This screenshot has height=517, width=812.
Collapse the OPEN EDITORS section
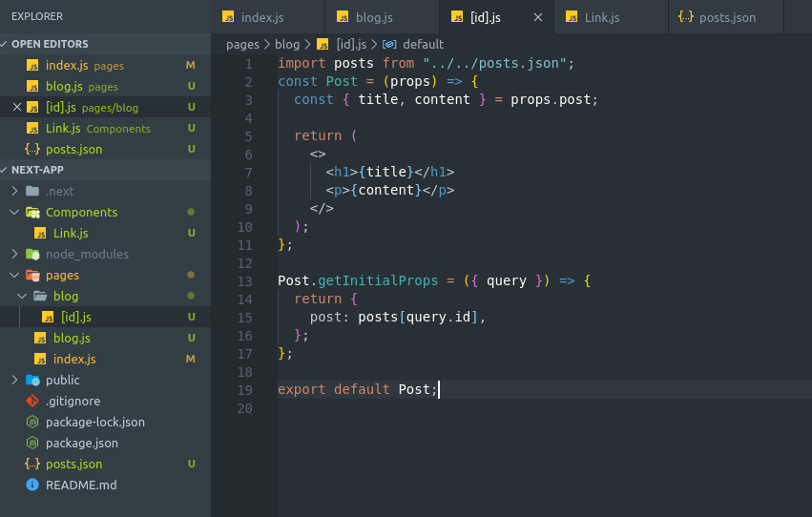[x=4, y=44]
